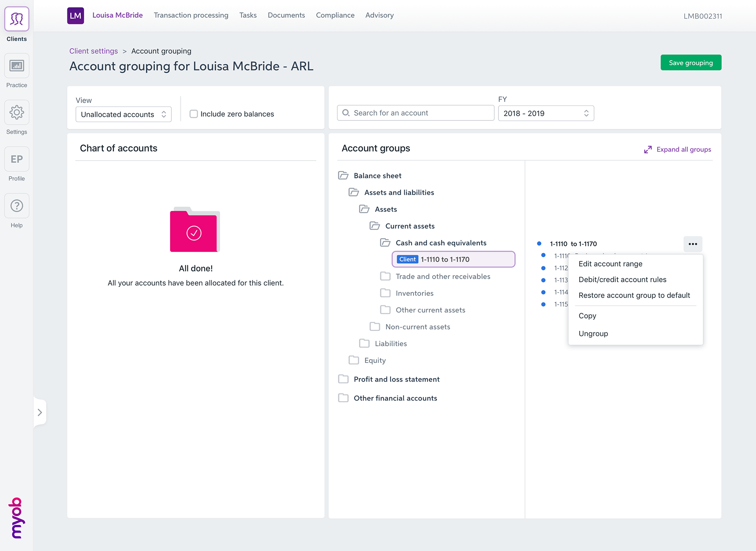Open the Practice sidebar icon
This screenshot has width=756, height=551.
[x=17, y=66]
